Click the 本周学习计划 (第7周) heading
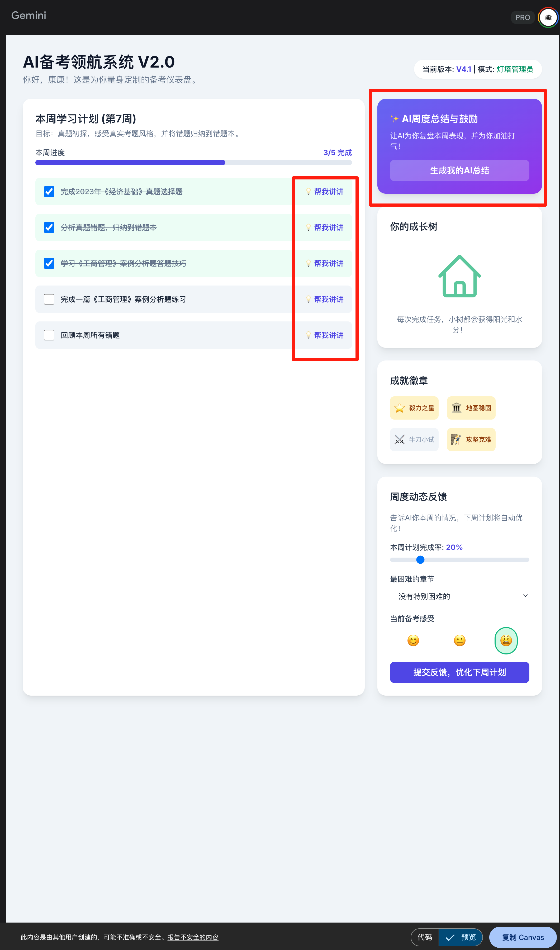Screen dimensions: 560x950 click(86, 119)
